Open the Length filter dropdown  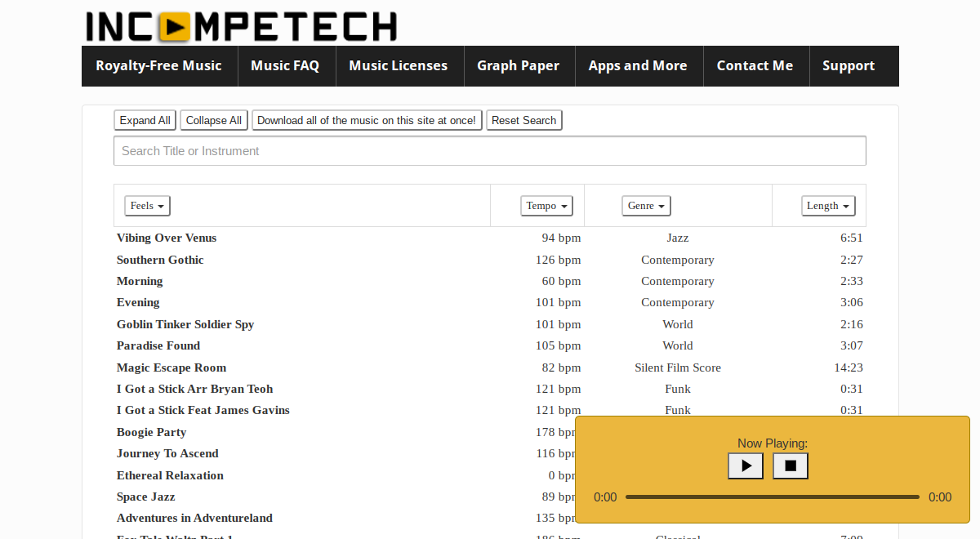click(x=828, y=206)
